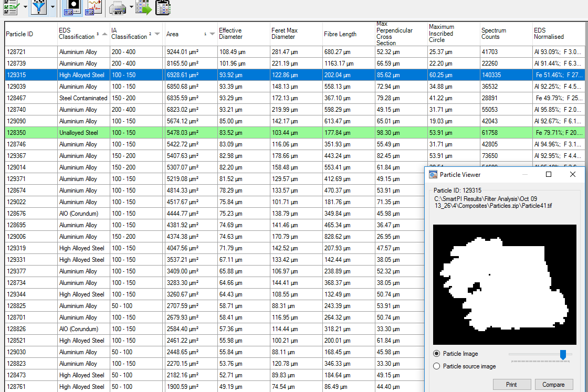Close the Particle Viewer window

click(573, 175)
